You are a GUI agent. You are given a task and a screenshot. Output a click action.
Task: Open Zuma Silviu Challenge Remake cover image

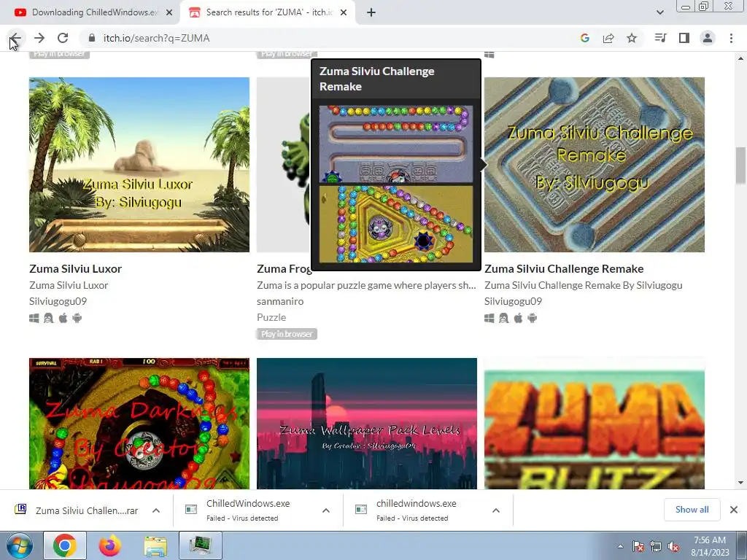click(594, 164)
